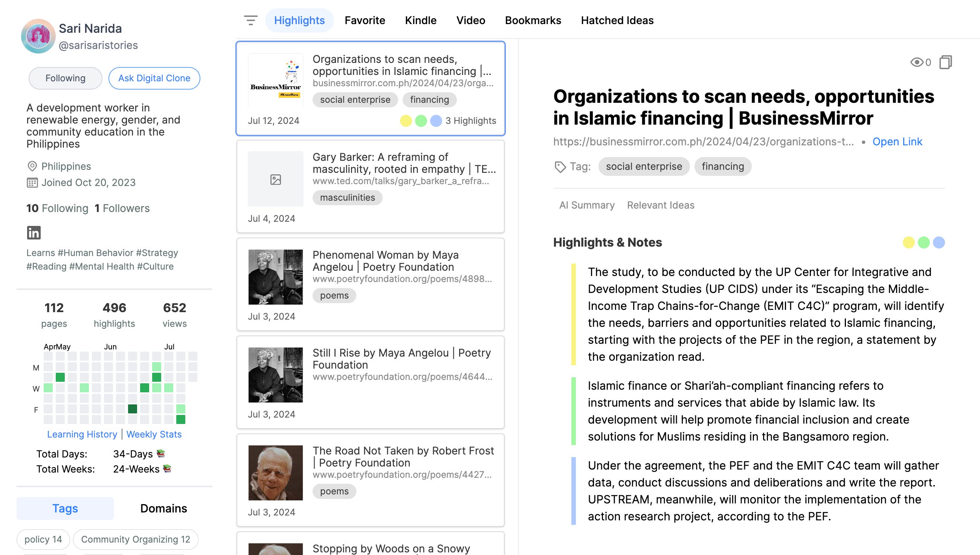Open the Kindle tab
The width and height of the screenshot is (980, 555).
(x=420, y=20)
